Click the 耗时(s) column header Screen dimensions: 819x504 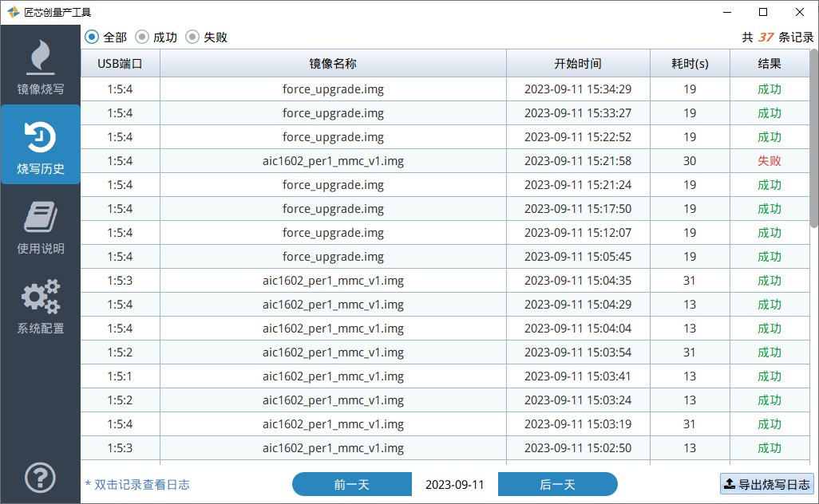click(690, 64)
